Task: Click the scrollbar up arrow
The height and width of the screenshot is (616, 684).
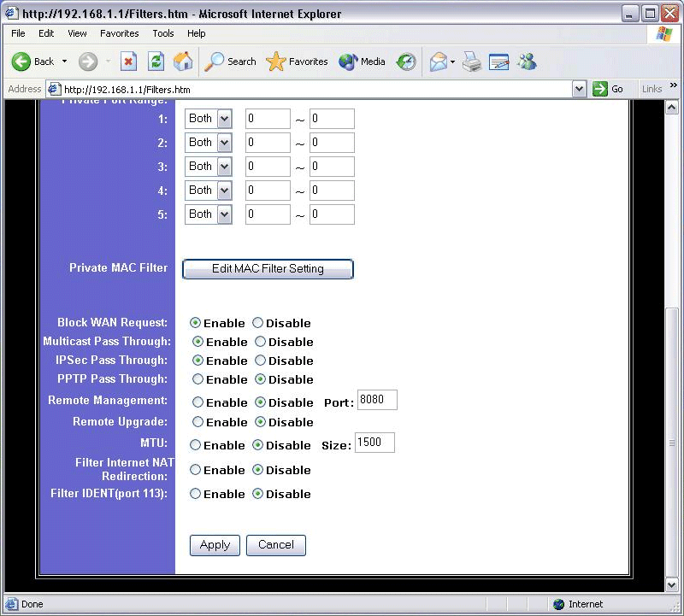Action: (672, 107)
